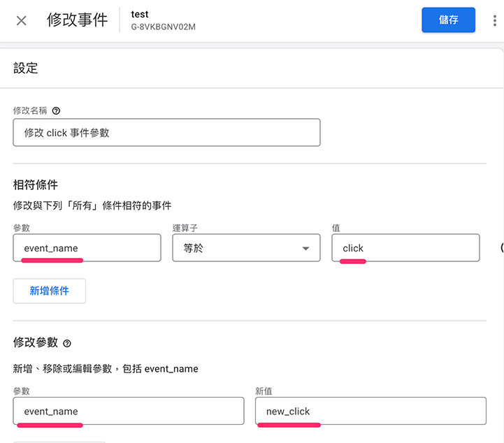
Task: Click the help icon beside 修改參數
Action: coord(67,343)
